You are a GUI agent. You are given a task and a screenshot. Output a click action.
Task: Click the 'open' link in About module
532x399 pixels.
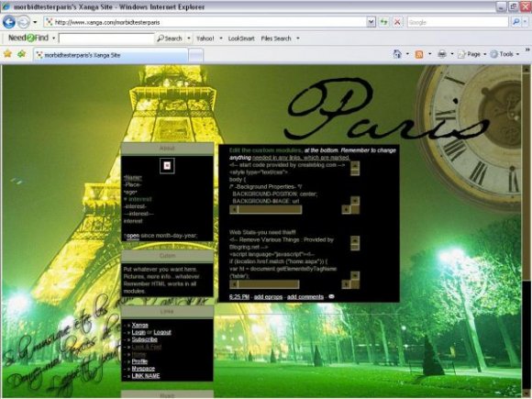click(133, 236)
